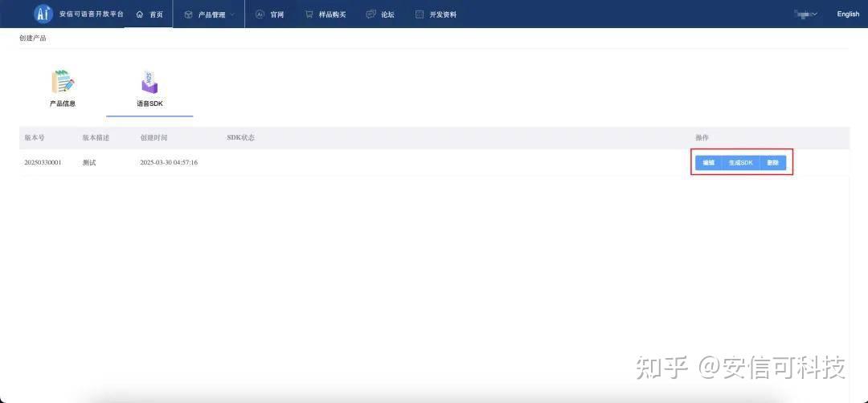Click the 官网 circle icon
This screenshot has width=868, height=403.
point(260,14)
